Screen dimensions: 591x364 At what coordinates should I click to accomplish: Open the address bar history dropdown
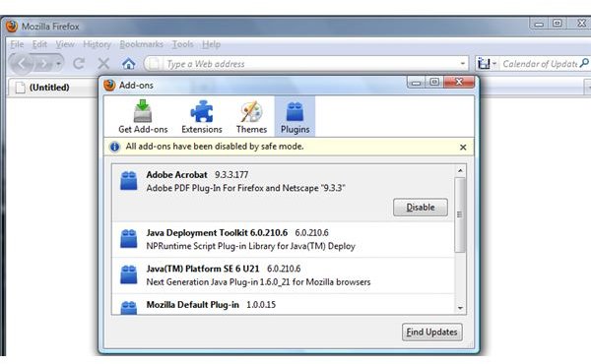(463, 64)
